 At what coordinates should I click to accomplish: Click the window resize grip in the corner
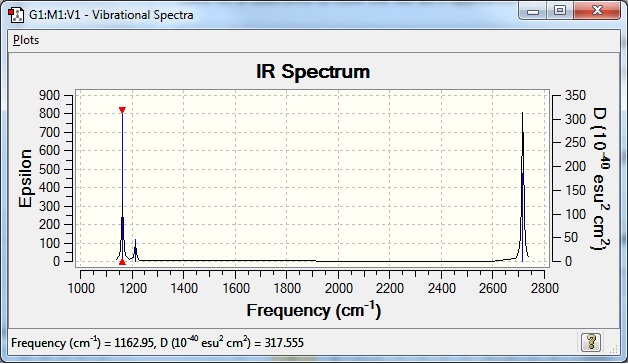(x=614, y=349)
